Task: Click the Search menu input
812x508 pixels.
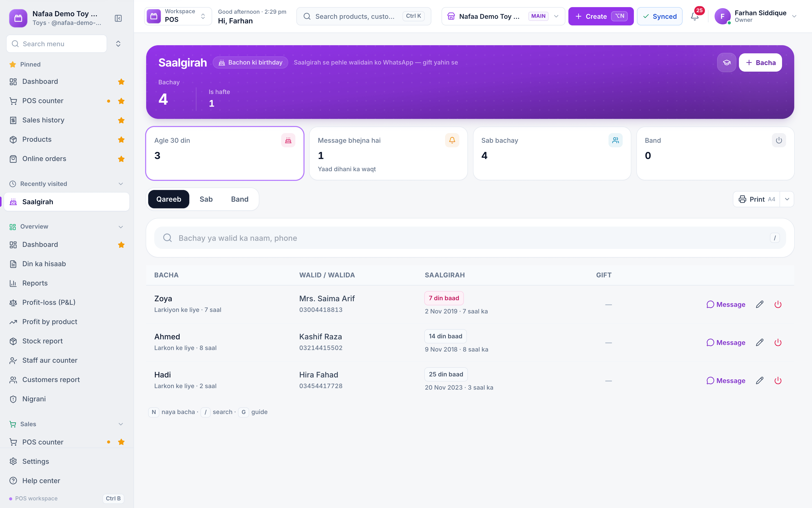Action: pos(57,44)
